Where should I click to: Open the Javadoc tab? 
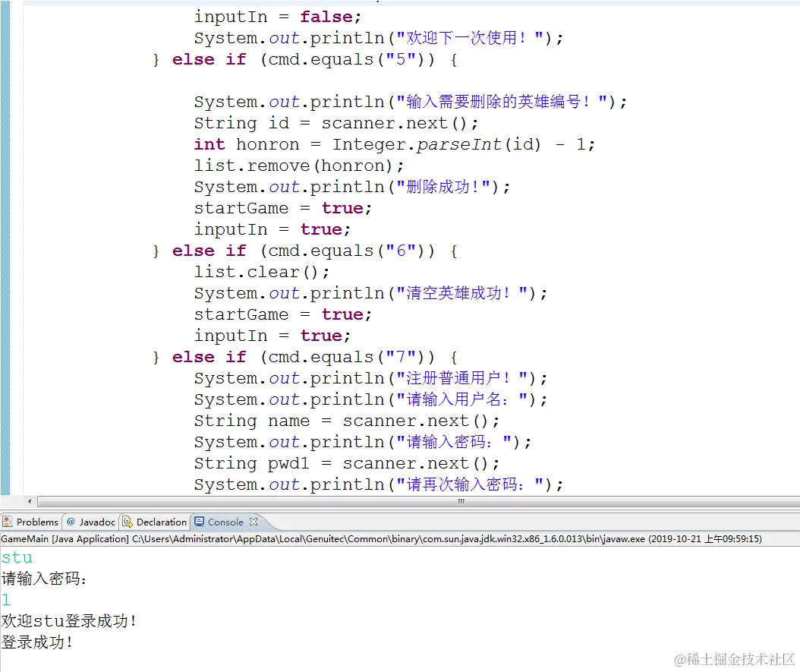click(x=91, y=522)
